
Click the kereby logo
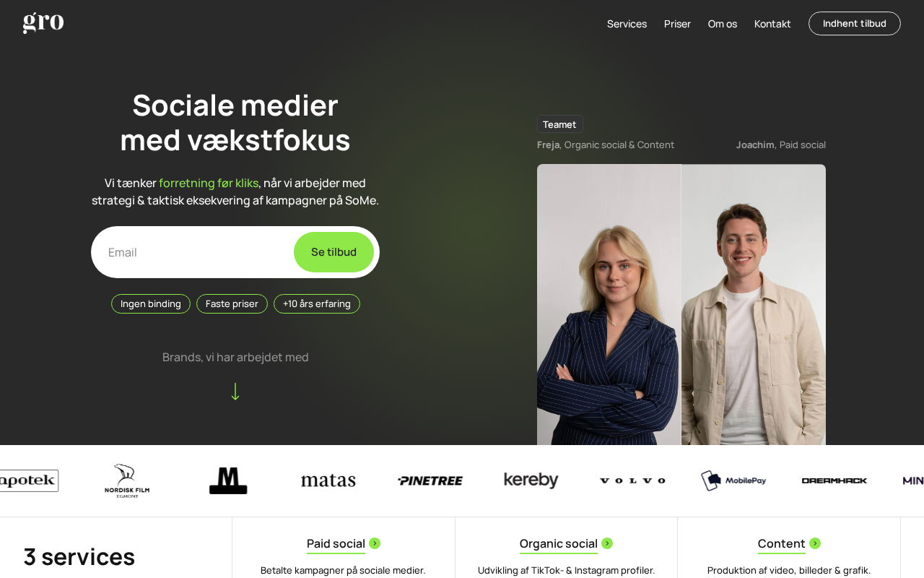(x=531, y=480)
